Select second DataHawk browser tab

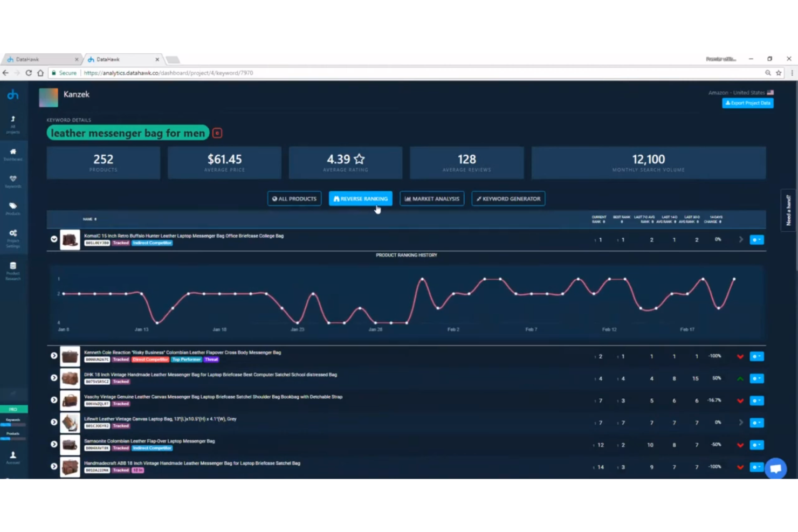[x=123, y=59]
